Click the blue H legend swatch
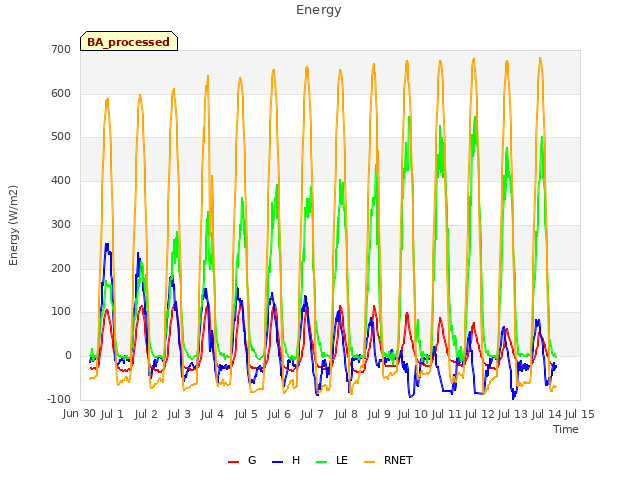Screen dimensions: 640x480 click(278, 462)
